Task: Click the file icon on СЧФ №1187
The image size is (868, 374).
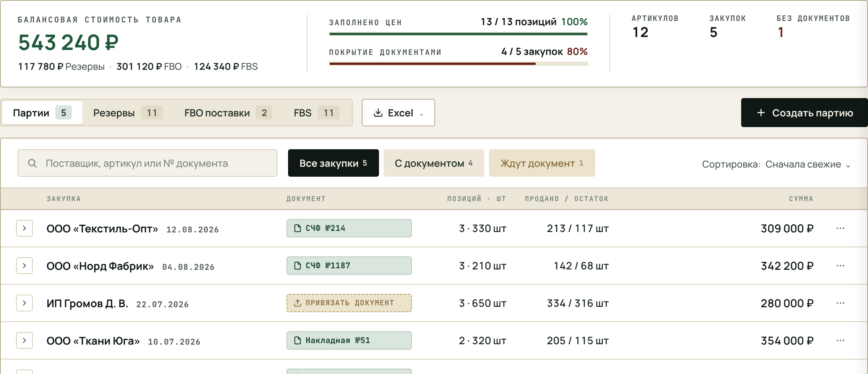Action: tap(297, 266)
